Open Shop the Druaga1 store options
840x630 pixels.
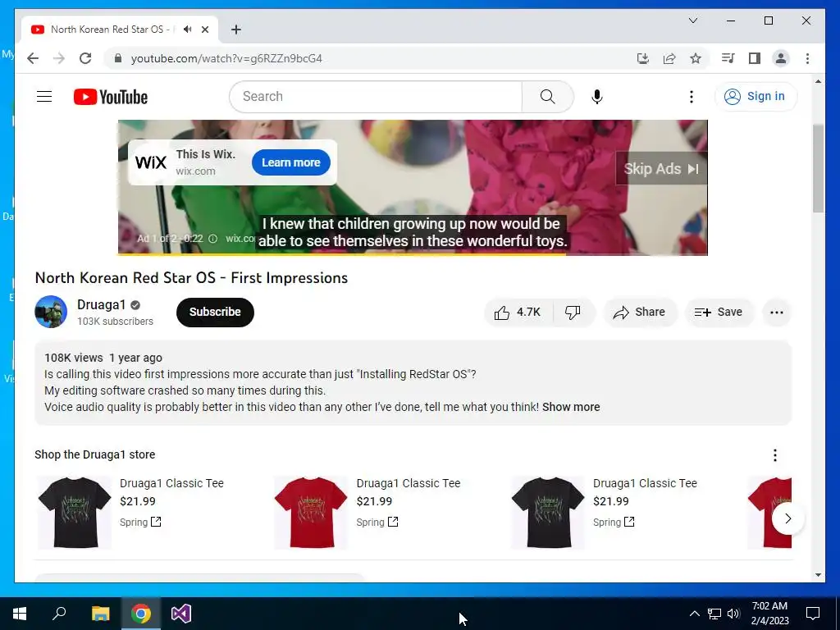point(774,455)
